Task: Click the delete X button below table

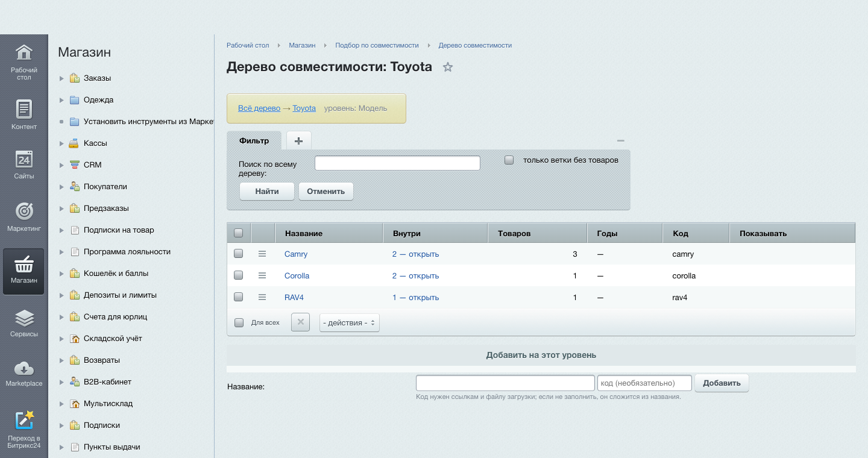Action: coord(300,322)
